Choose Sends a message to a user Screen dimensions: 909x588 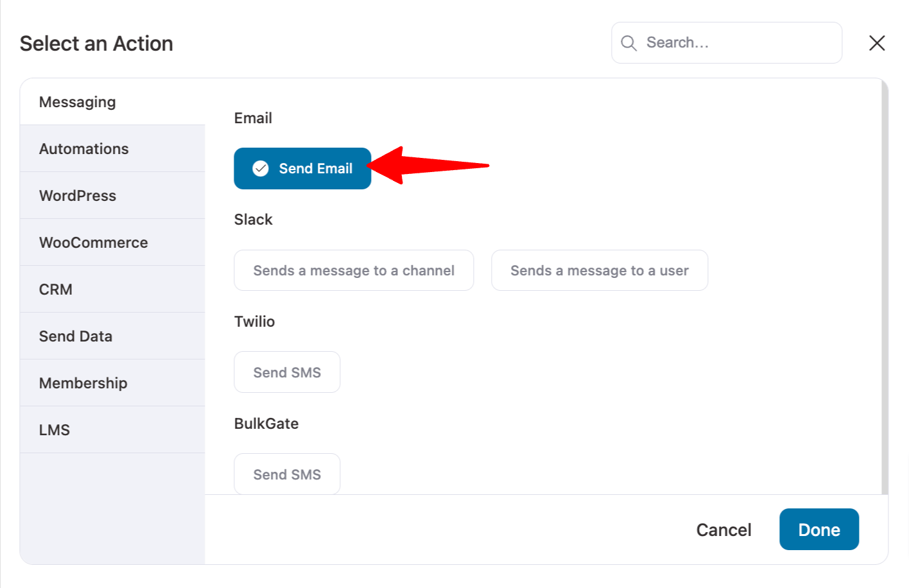click(x=600, y=270)
